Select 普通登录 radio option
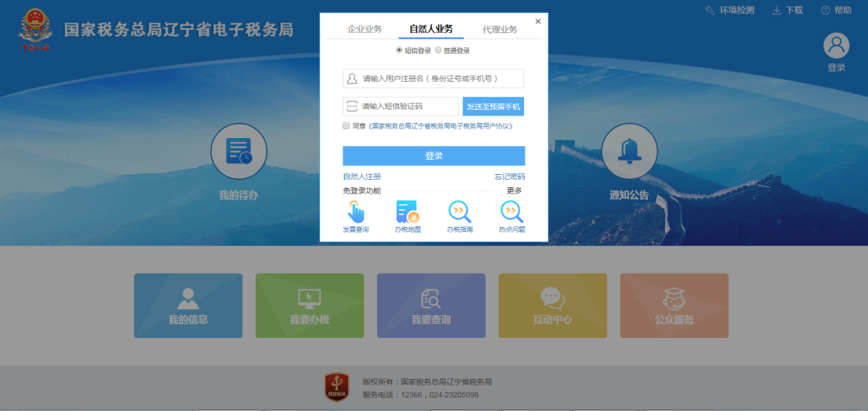868x411 pixels. coord(438,51)
